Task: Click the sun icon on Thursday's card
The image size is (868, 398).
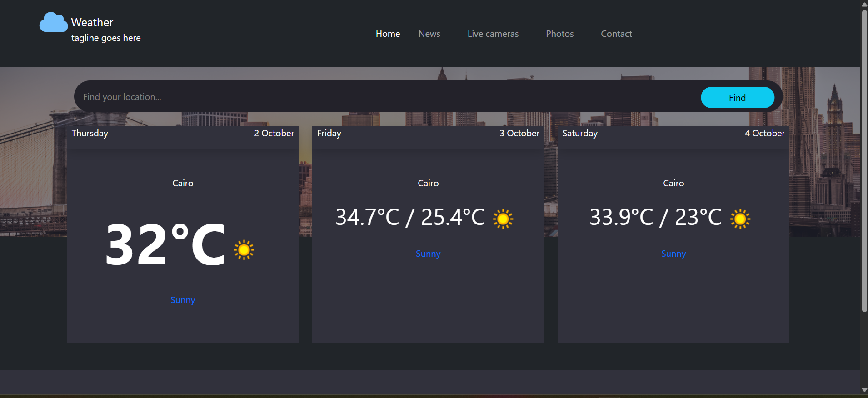Action: coord(244,250)
